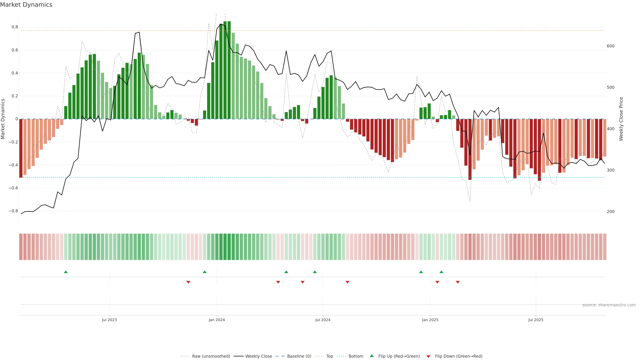Click the Jul 2025 x-axis label

[x=536, y=320]
